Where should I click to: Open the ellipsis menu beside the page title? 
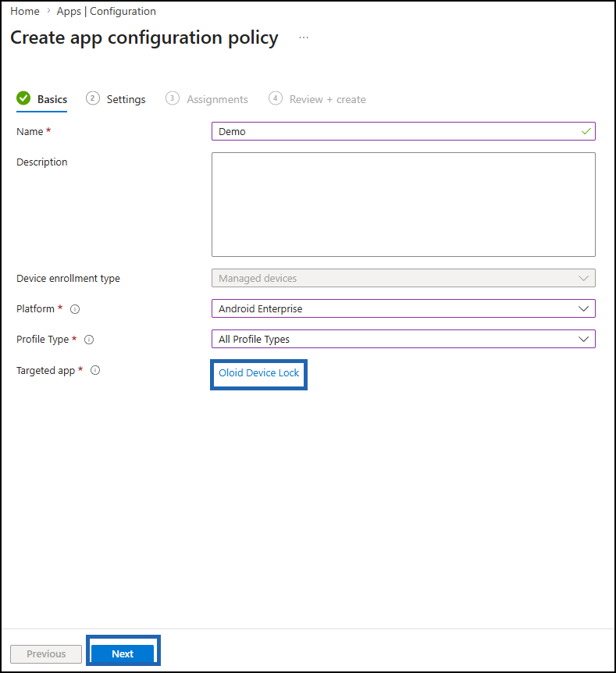coord(304,37)
